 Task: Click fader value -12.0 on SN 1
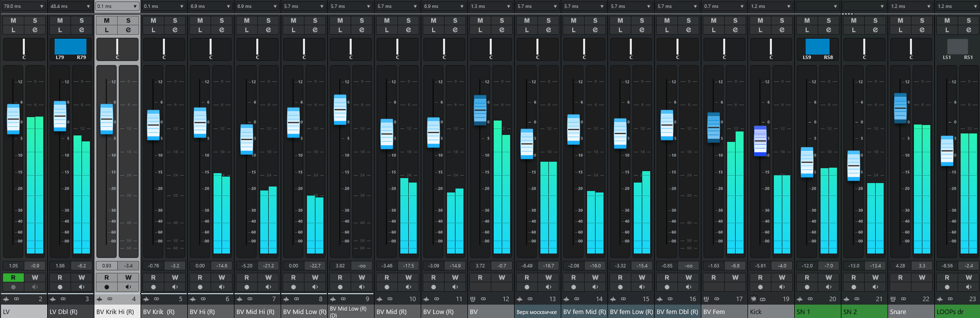807,266
